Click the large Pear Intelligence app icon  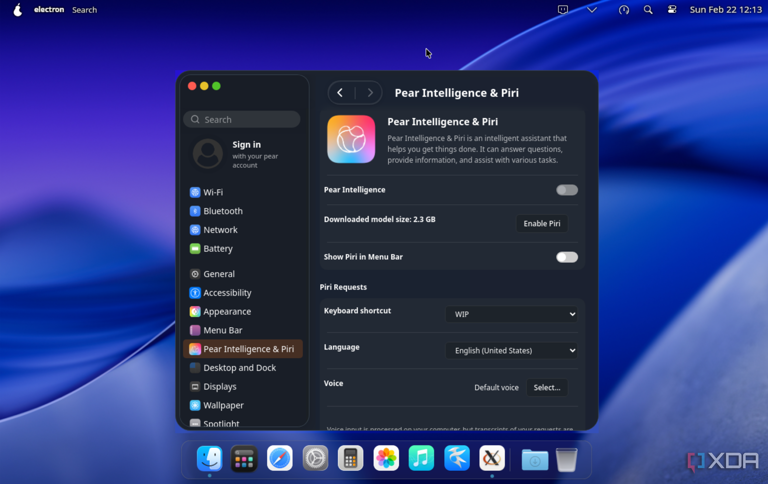[351, 139]
